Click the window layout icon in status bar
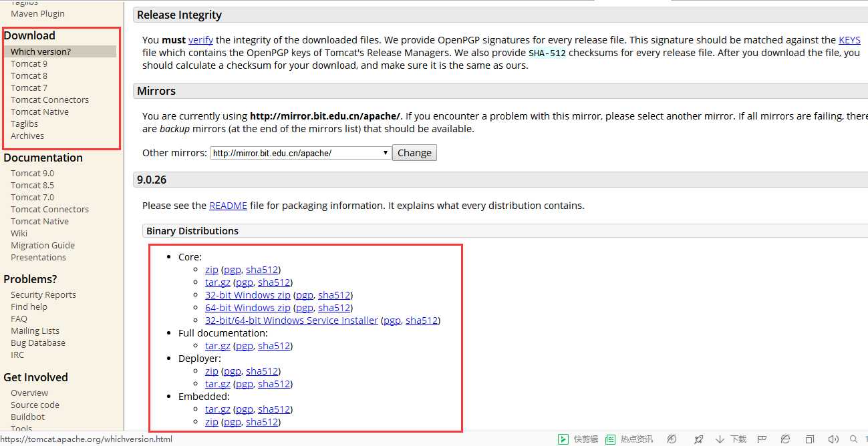Screen dimensions: 868x446 (810, 439)
